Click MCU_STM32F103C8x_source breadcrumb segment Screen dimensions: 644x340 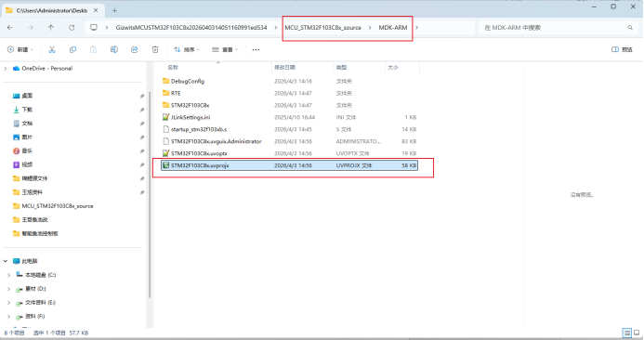tap(322, 28)
